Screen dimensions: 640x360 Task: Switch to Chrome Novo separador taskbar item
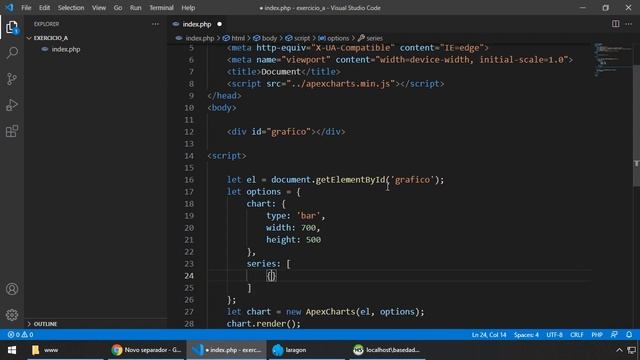pos(147,350)
